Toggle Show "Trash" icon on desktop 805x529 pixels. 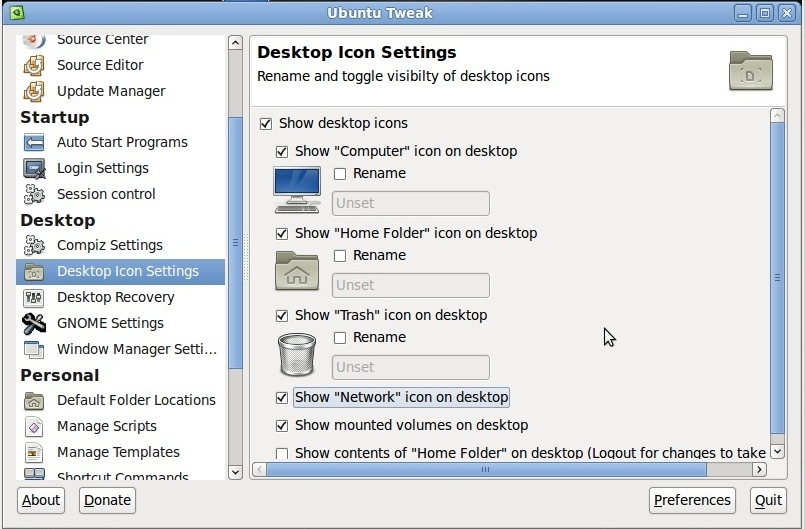point(282,316)
